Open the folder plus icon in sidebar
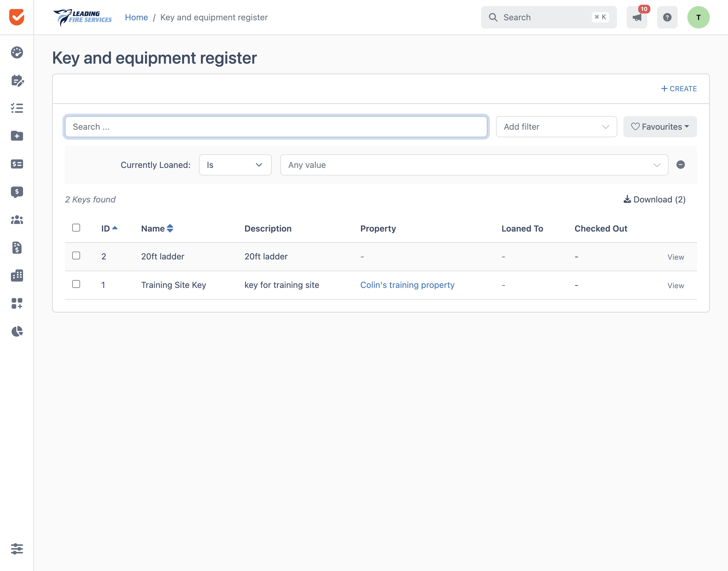This screenshot has width=728, height=571. [x=17, y=136]
